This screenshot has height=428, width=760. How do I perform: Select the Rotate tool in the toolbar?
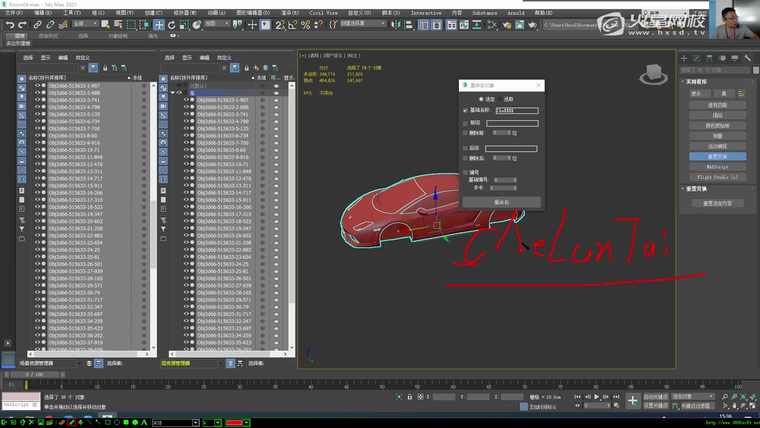coord(172,24)
